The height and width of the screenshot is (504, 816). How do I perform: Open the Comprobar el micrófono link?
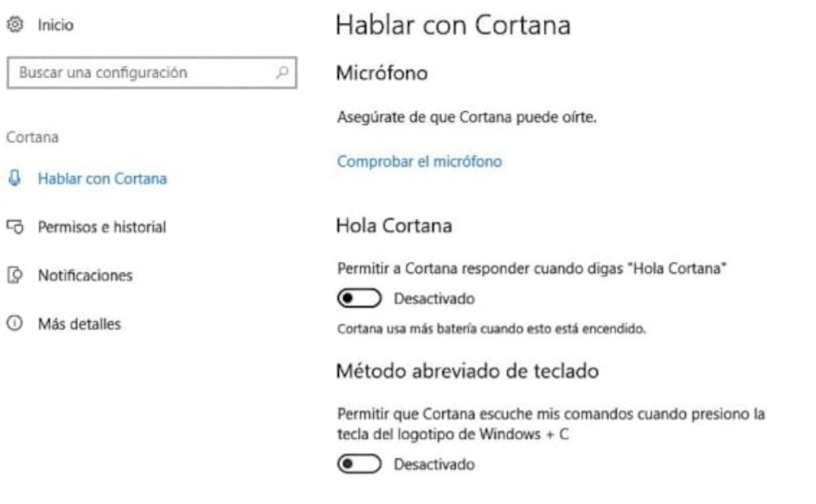pyautogui.click(x=419, y=161)
